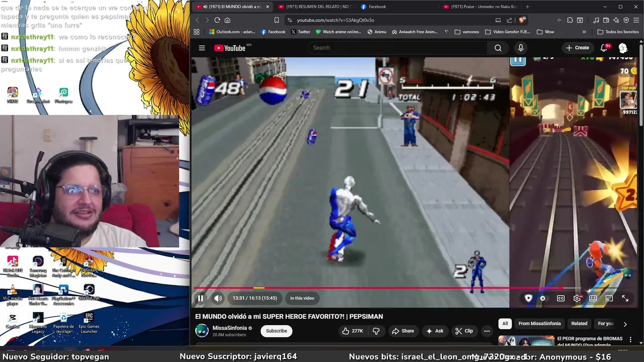Select the All filter chip
644x362 pixels.
click(505, 324)
